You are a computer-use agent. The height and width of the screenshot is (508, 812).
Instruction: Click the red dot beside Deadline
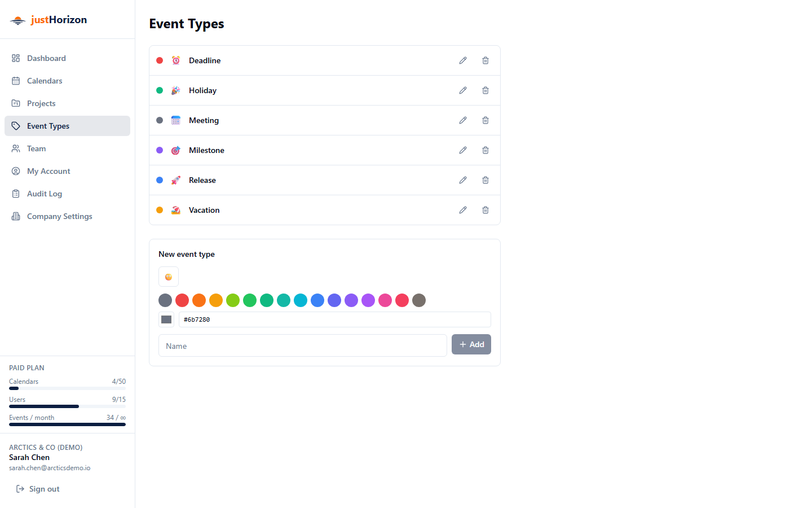coord(160,60)
